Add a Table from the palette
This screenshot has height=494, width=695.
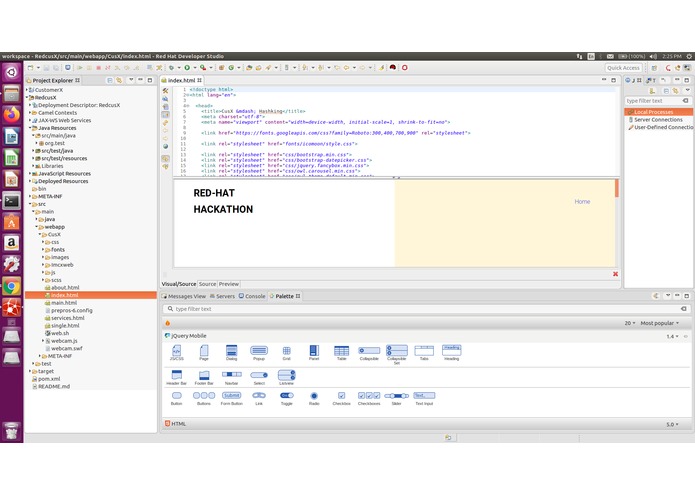click(x=341, y=353)
